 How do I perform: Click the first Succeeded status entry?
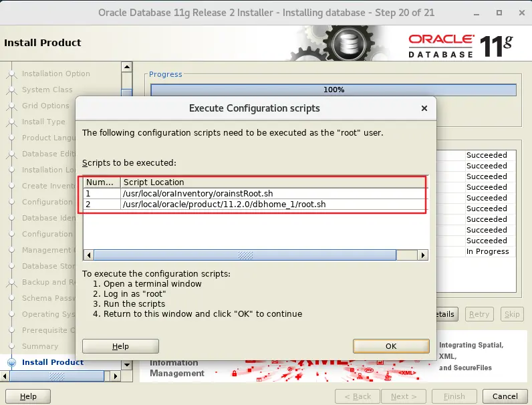pyautogui.click(x=487, y=155)
